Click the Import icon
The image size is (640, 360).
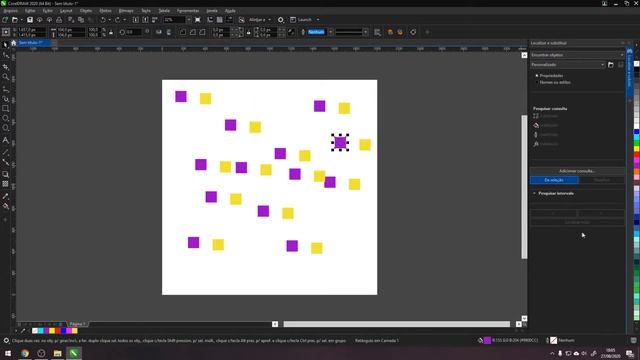136,20
